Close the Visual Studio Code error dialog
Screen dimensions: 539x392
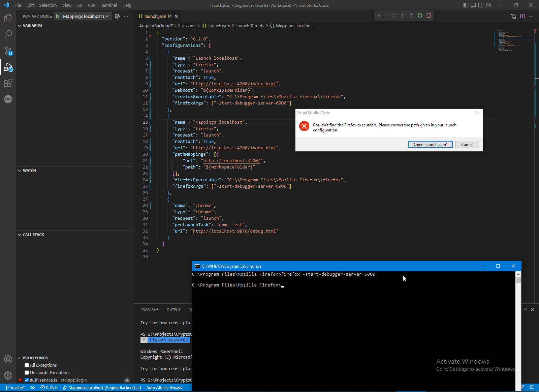477,113
